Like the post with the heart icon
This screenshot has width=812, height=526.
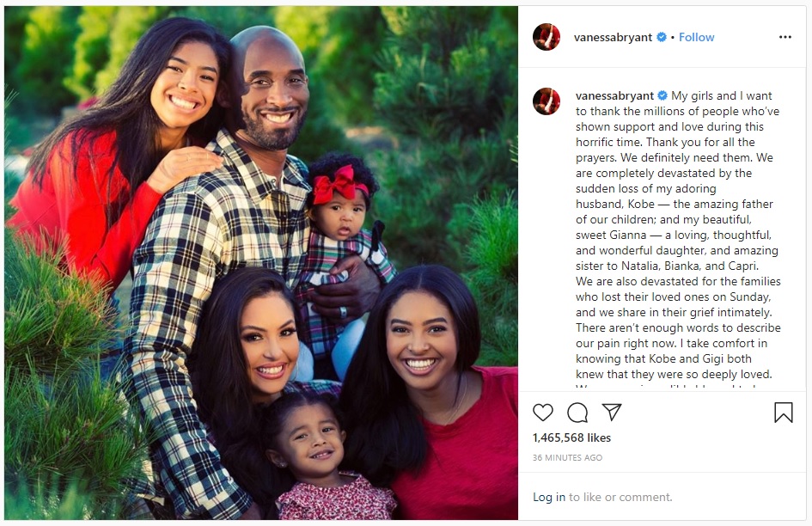click(543, 413)
